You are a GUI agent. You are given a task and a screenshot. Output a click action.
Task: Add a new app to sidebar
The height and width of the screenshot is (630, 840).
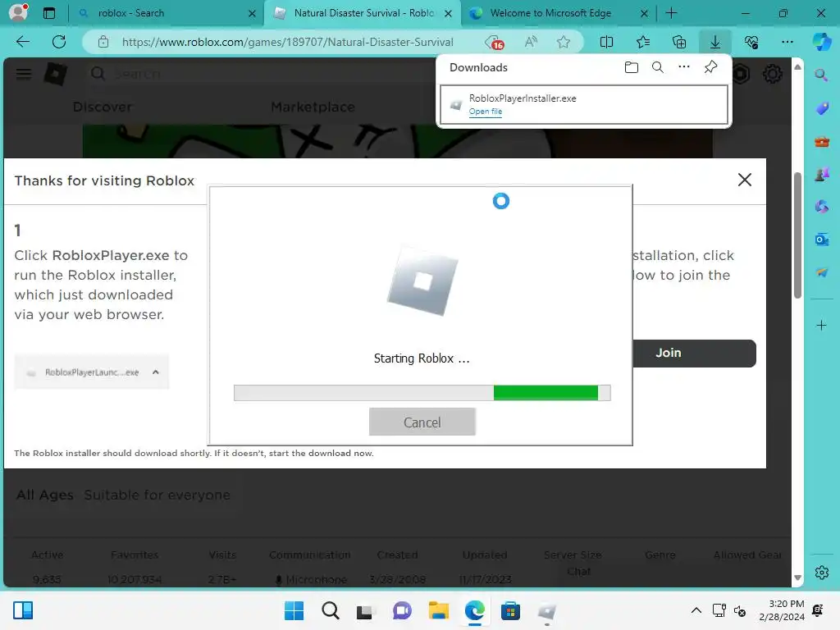pyautogui.click(x=821, y=325)
